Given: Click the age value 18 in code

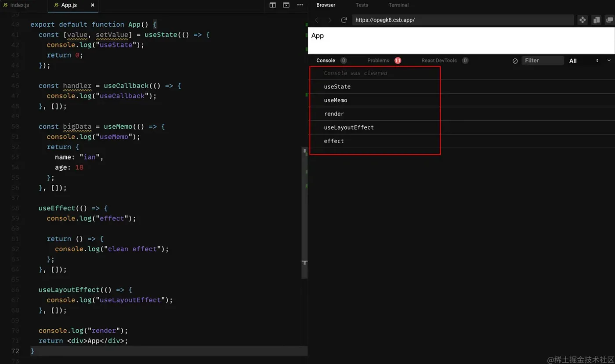Looking at the screenshot, I should click(79, 167).
